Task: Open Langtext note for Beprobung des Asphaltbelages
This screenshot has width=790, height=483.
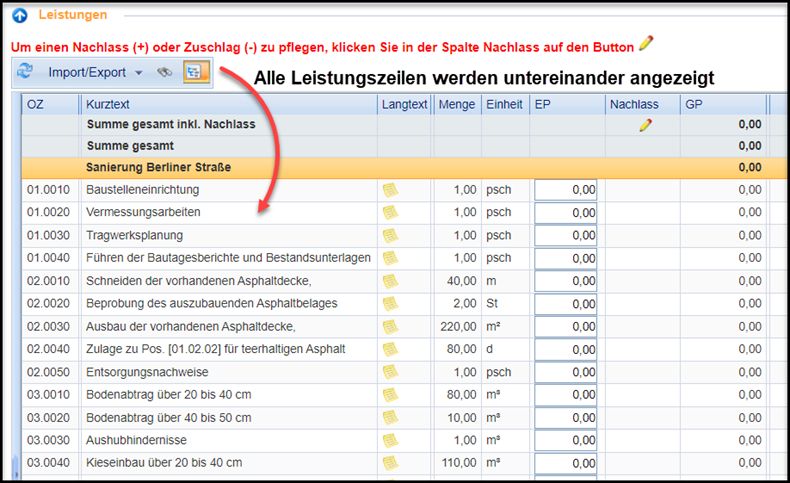Action: coord(390,304)
